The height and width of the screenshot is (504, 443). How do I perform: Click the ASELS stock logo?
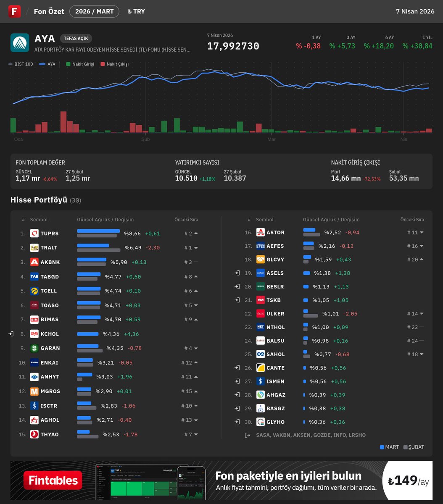point(261,273)
